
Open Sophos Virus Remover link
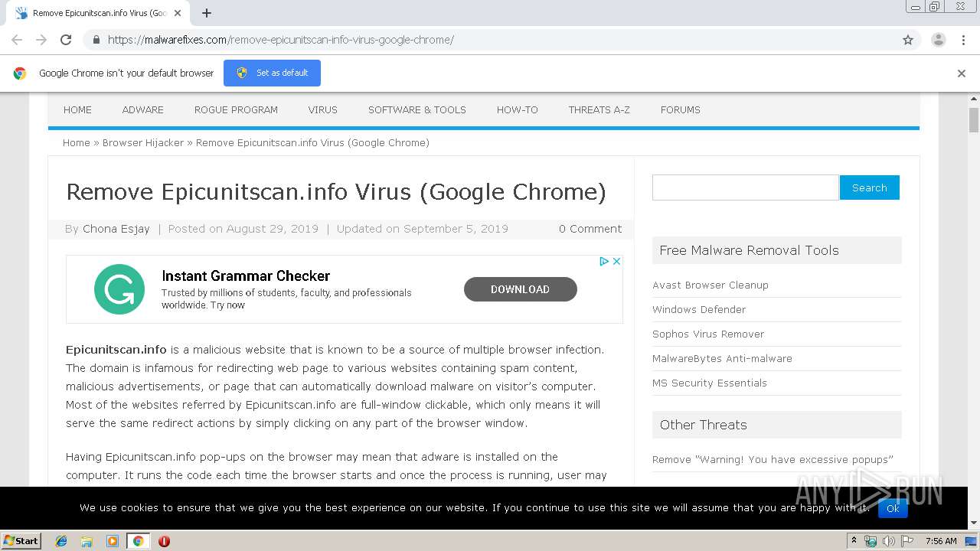click(x=708, y=334)
